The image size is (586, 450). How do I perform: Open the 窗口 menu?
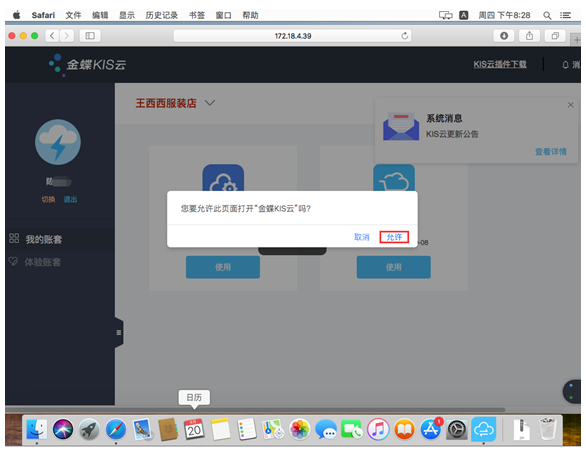[223, 15]
